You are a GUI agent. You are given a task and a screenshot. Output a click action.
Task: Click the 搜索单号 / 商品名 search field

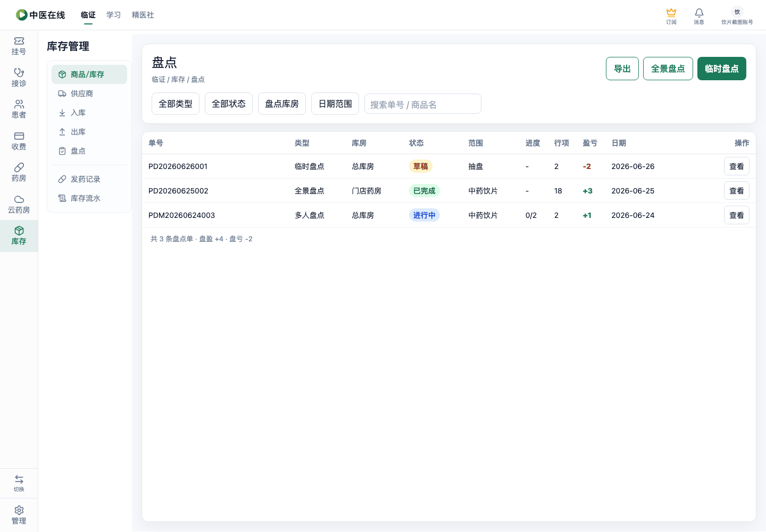pyautogui.click(x=423, y=104)
